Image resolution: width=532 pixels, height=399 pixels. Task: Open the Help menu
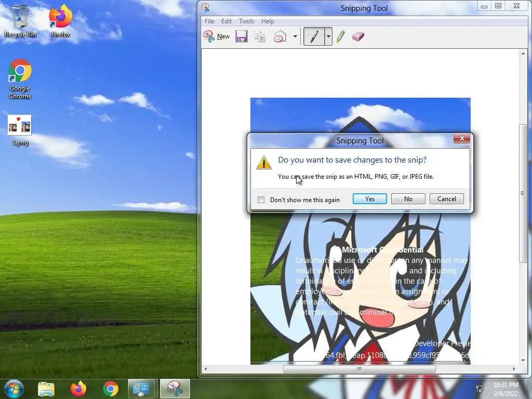click(x=268, y=21)
